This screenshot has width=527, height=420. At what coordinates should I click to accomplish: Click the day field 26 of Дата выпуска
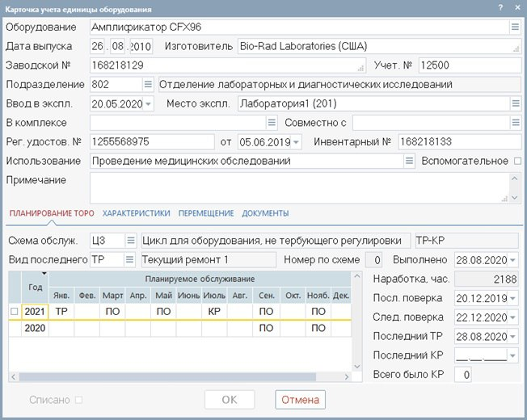[x=98, y=46]
